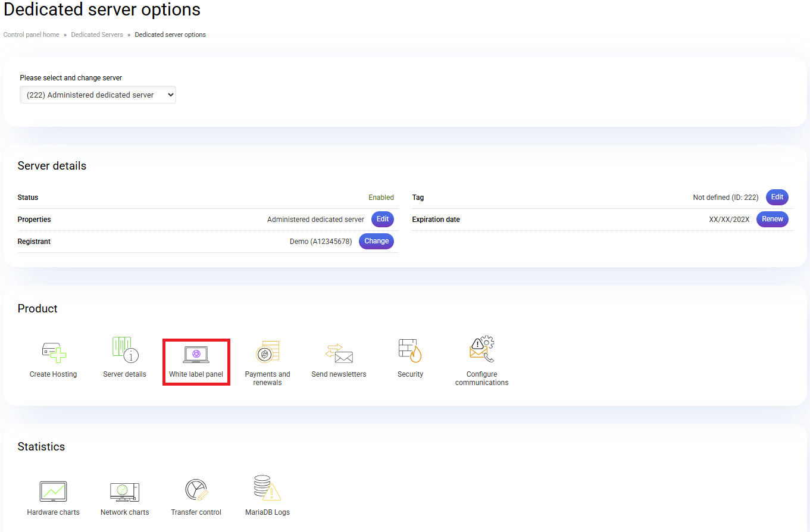Click the Payments and renewals label
Image resolution: width=810 pixels, height=532 pixels.
coord(267,378)
